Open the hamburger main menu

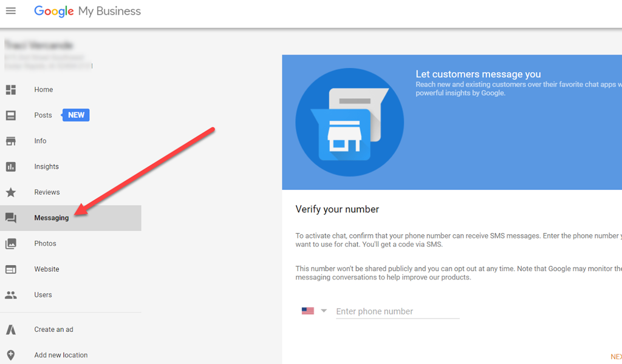[11, 11]
